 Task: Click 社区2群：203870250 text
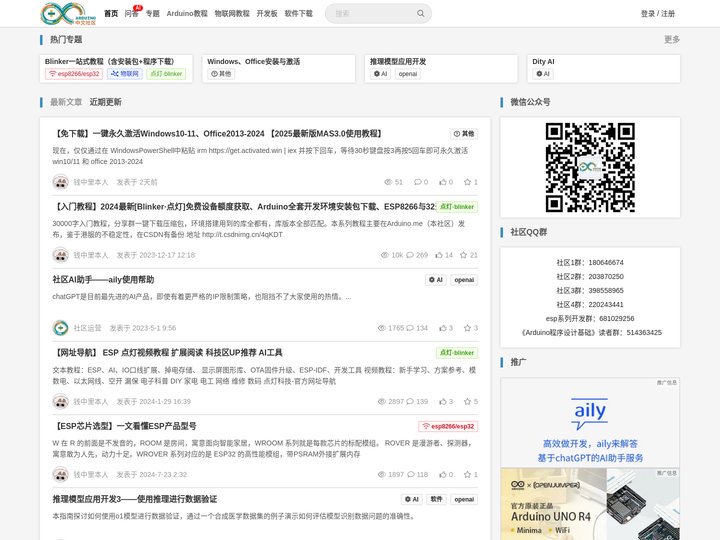click(x=590, y=276)
